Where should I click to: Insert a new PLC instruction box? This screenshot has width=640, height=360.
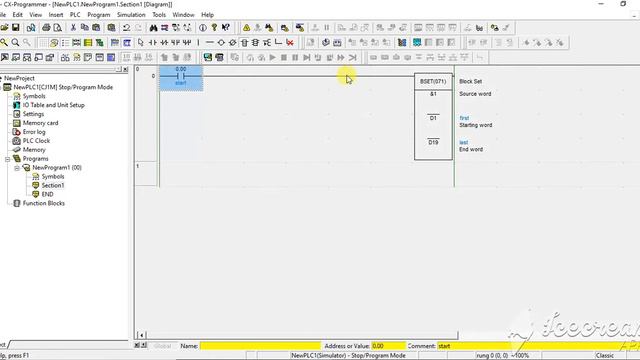coord(244,42)
